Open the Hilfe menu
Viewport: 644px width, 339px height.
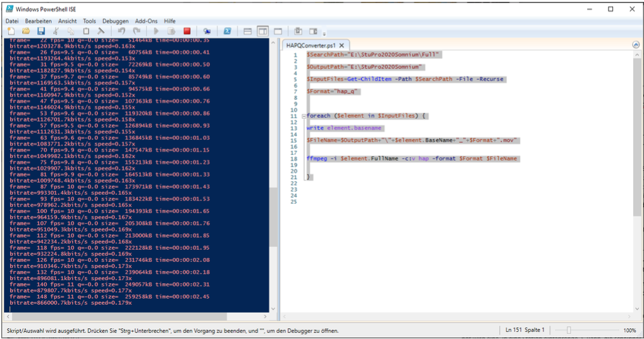[170, 21]
